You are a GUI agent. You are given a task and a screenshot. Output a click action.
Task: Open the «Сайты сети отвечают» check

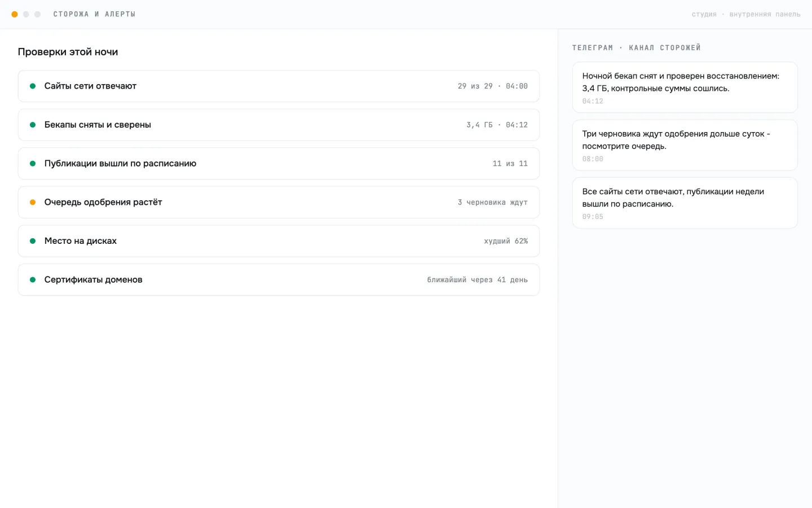coord(279,86)
